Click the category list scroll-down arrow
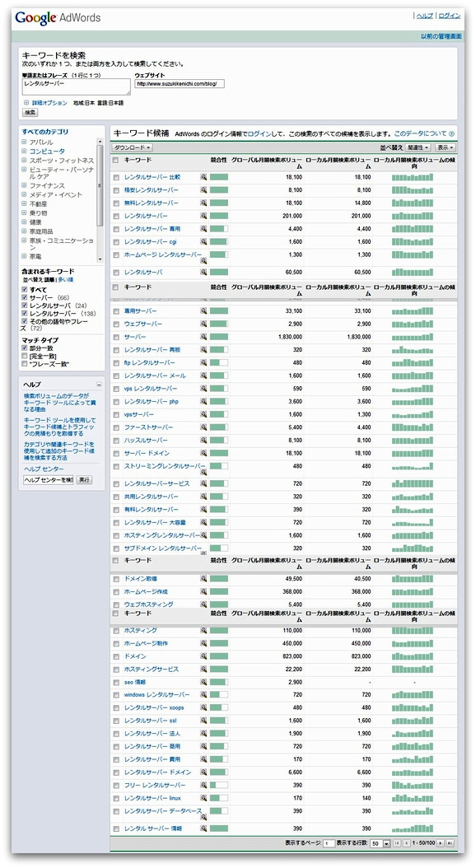476x868 pixels. click(100, 259)
